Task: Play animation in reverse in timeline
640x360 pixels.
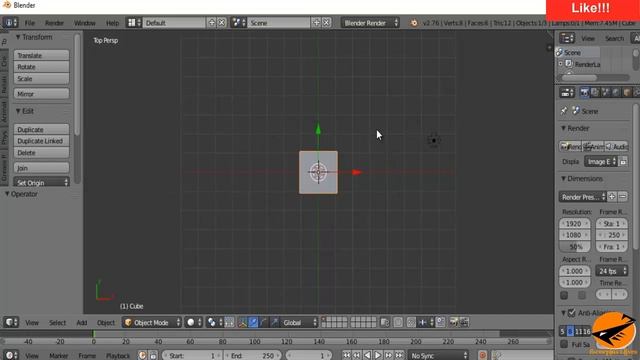Action: [367, 356]
